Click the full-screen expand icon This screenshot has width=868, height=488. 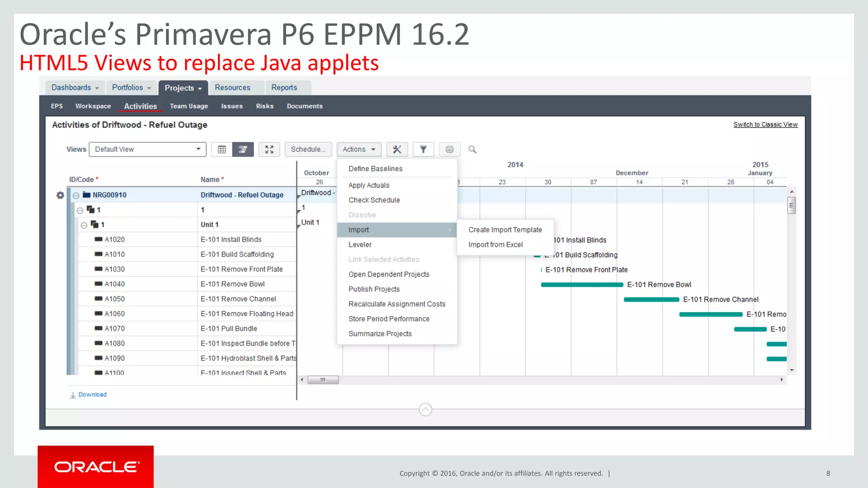[x=269, y=149]
